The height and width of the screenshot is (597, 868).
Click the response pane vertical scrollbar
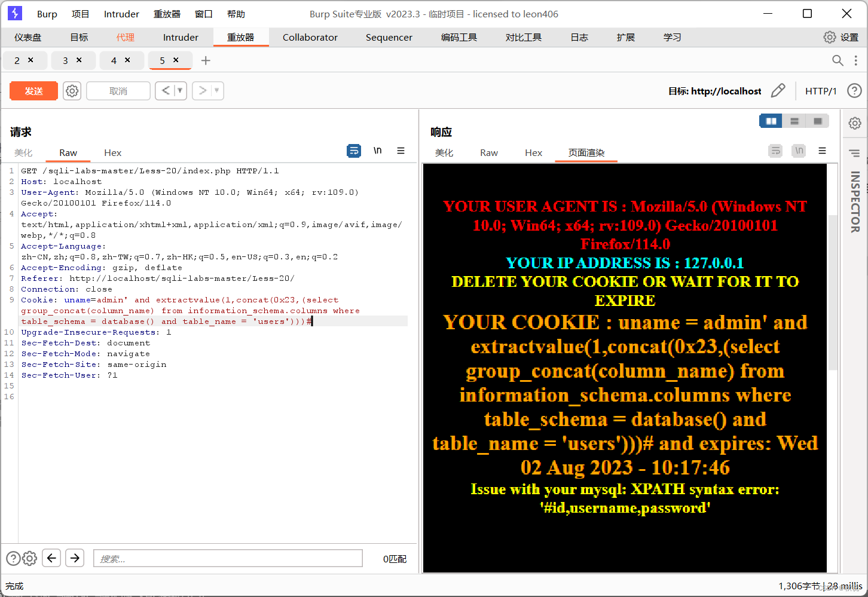pos(832,292)
